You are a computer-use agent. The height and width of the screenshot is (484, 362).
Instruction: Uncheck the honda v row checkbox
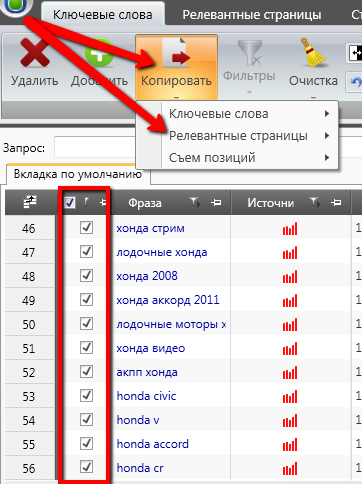click(86, 420)
